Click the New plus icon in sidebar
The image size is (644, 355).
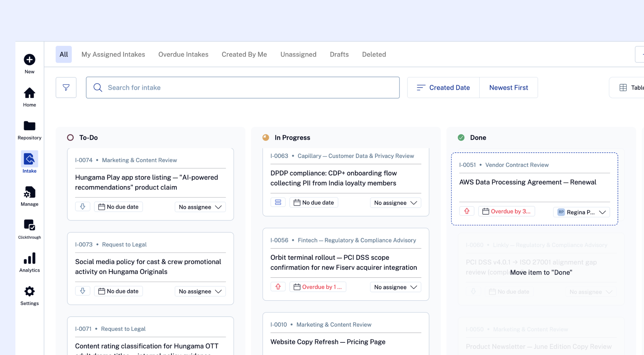[x=30, y=60]
